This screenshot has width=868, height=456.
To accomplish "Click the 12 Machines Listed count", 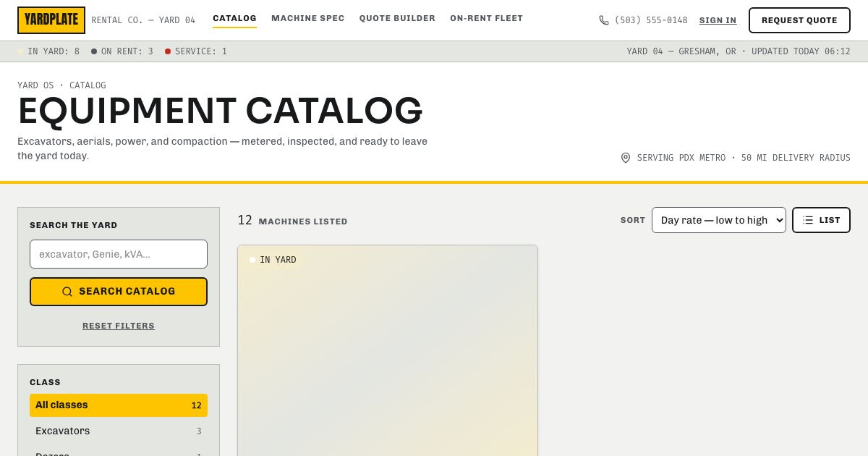I will [x=292, y=221].
